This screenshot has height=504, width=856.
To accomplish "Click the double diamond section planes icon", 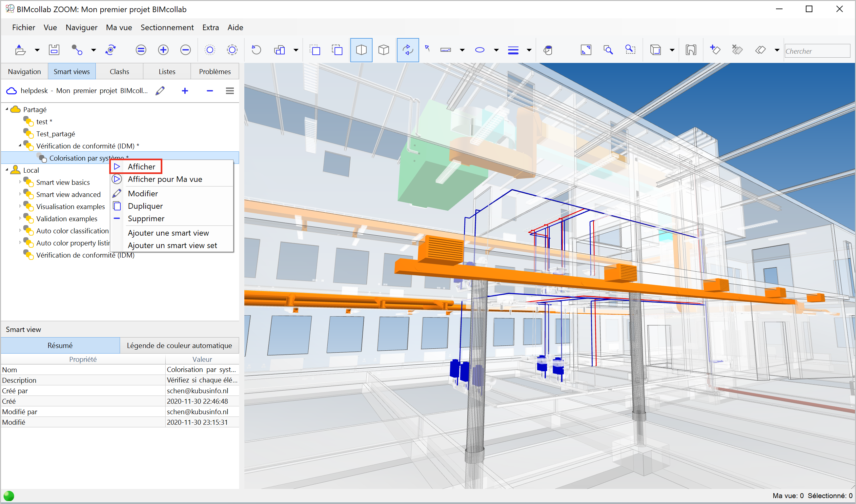I will pyautogui.click(x=760, y=50).
